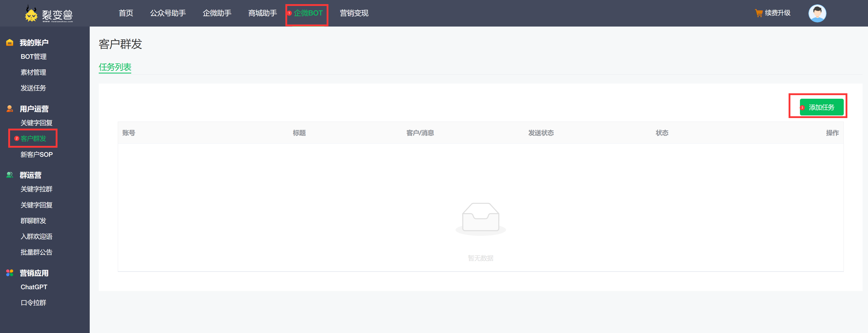Open the ChatGPT sidebar entry
Image resolution: width=868 pixels, height=333 pixels.
click(x=34, y=287)
